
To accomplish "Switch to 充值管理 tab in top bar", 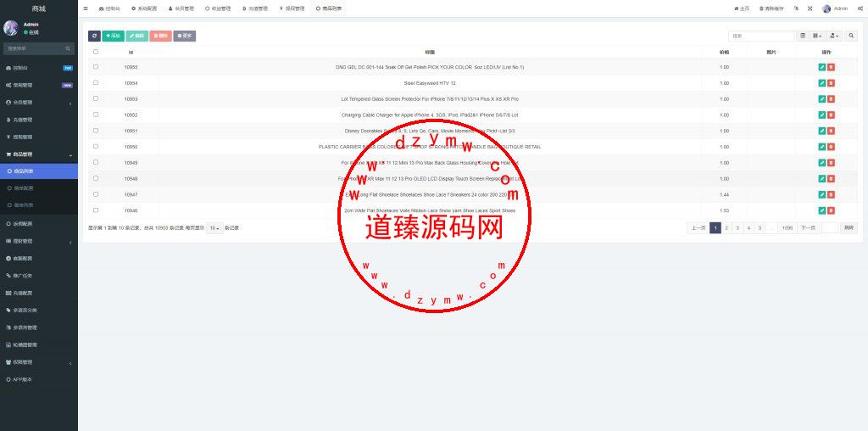I will 254,8.
